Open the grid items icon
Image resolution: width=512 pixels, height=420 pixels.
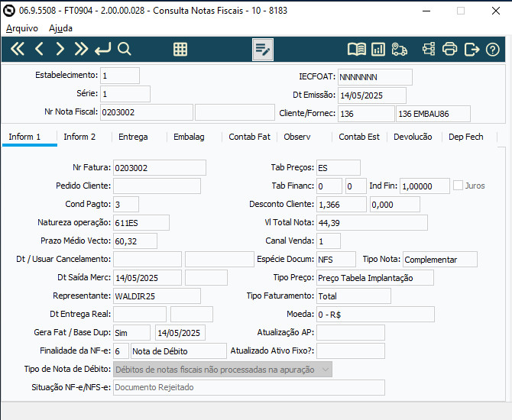pyautogui.click(x=180, y=50)
